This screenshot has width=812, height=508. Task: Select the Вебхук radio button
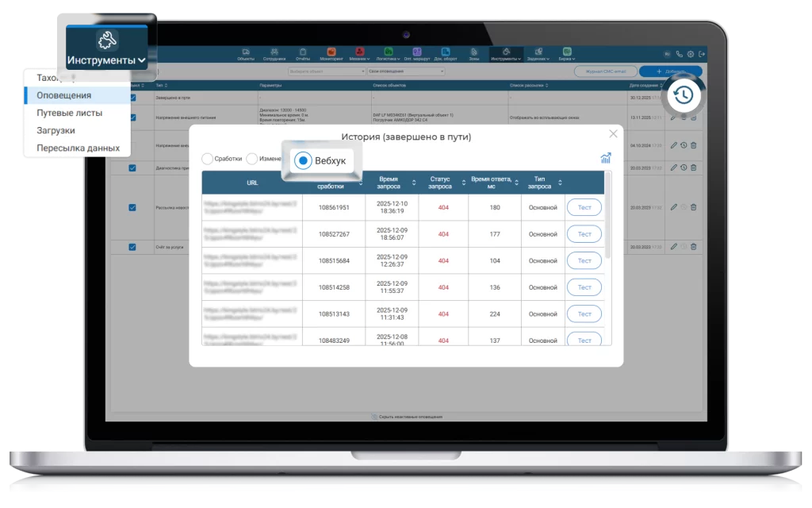tap(303, 160)
